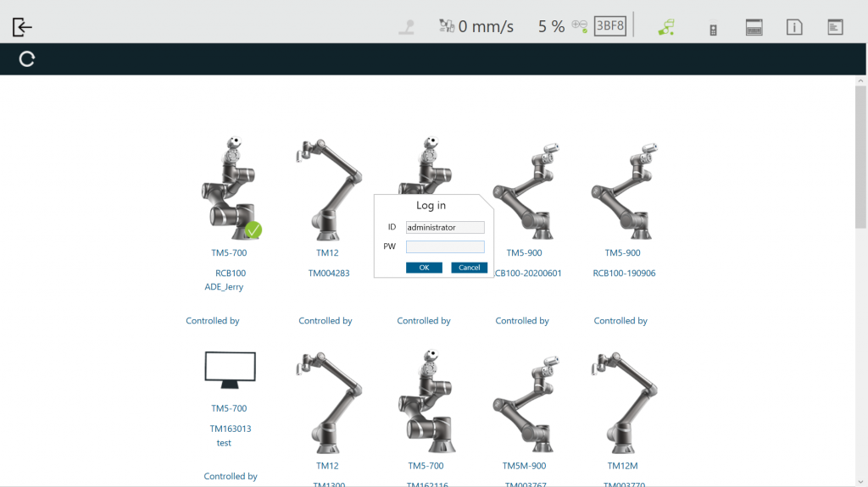The image size is (868, 487).
Task: Click the vertical scrollbar thumb
Action: pos(860,157)
